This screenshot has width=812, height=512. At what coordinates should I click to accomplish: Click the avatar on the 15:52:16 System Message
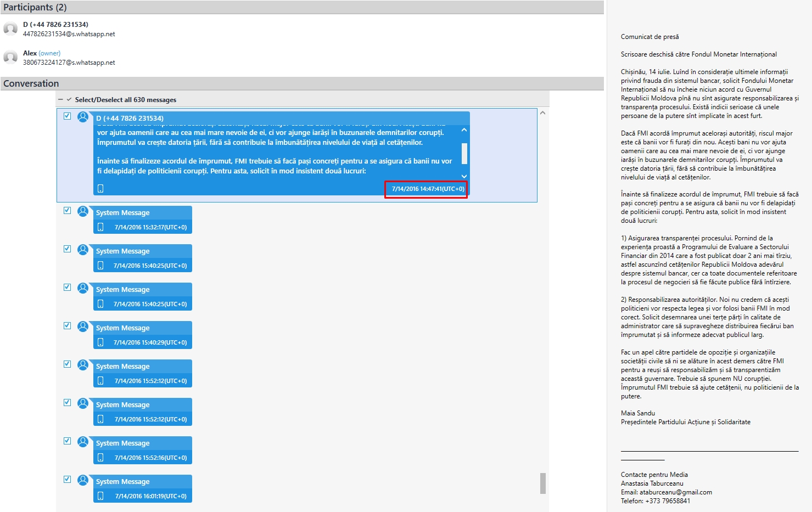click(83, 442)
